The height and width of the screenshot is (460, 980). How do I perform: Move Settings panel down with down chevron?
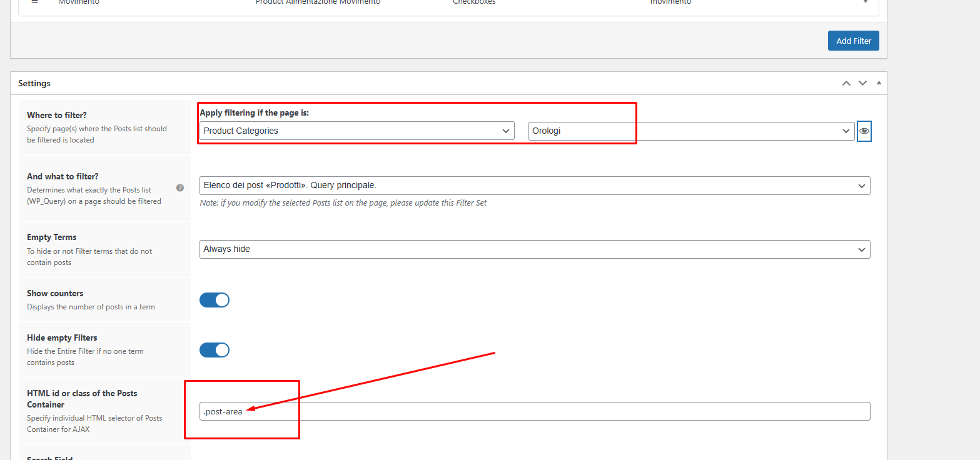(x=862, y=83)
